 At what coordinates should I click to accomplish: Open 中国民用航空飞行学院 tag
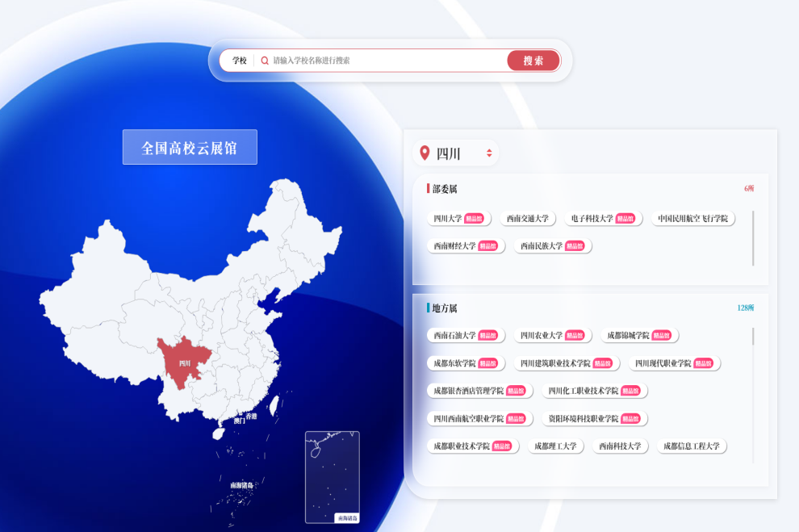pos(692,219)
